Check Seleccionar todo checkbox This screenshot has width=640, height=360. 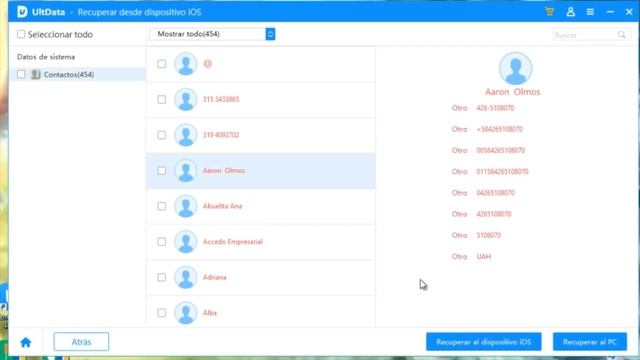point(21,34)
